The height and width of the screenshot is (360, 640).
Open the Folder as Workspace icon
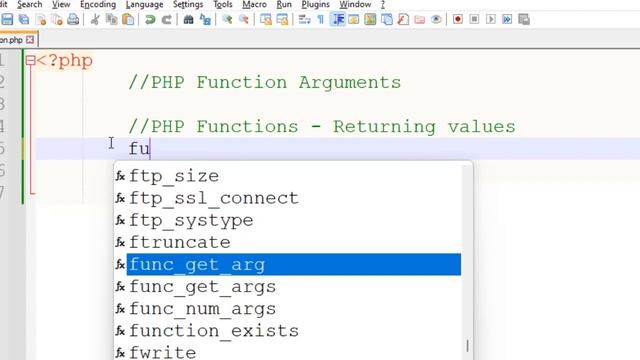[x=420, y=19]
